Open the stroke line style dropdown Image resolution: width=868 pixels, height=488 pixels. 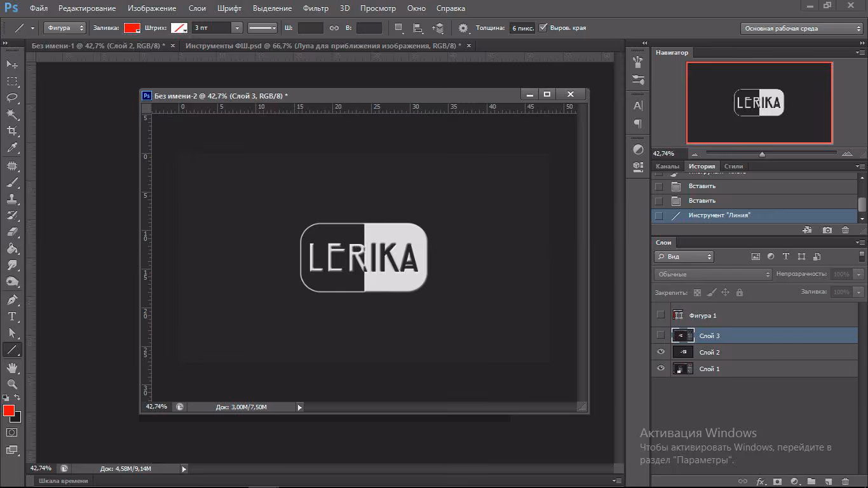(263, 28)
